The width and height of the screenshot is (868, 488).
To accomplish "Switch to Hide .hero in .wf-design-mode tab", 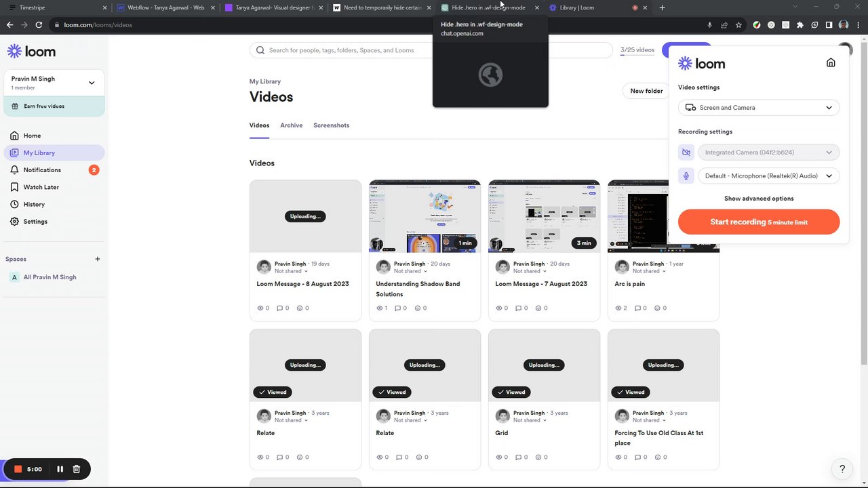I will tap(490, 7).
